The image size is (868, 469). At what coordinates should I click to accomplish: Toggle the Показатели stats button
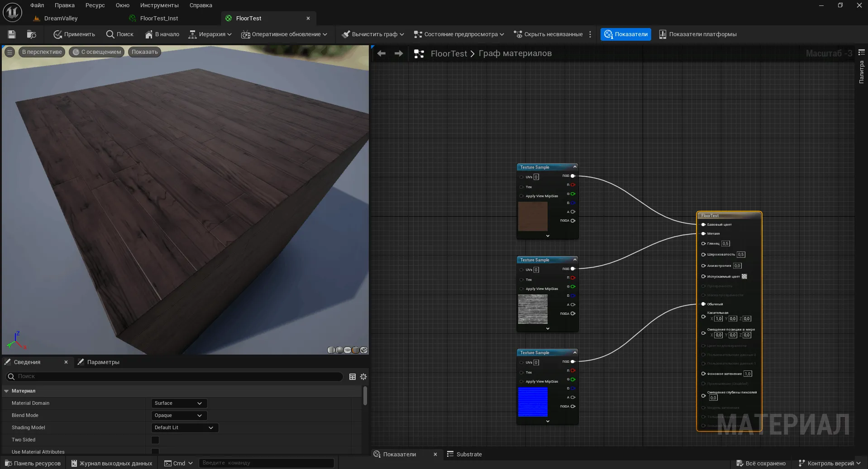(625, 34)
